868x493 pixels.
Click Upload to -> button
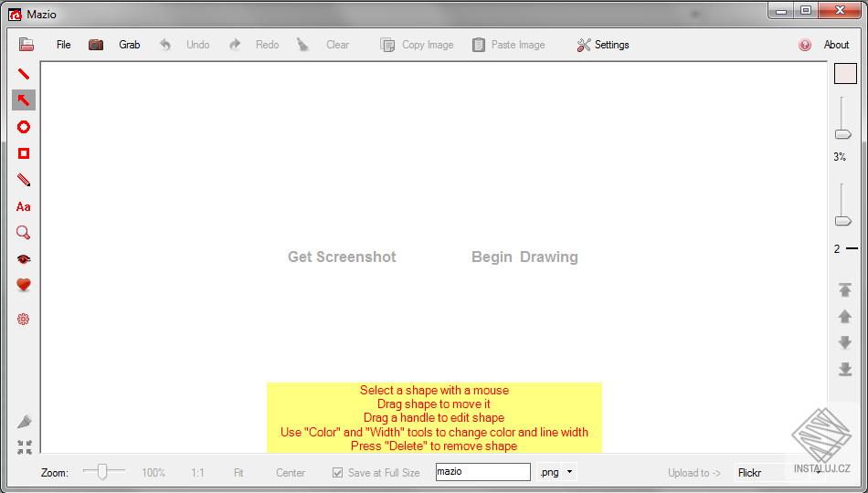pos(694,473)
